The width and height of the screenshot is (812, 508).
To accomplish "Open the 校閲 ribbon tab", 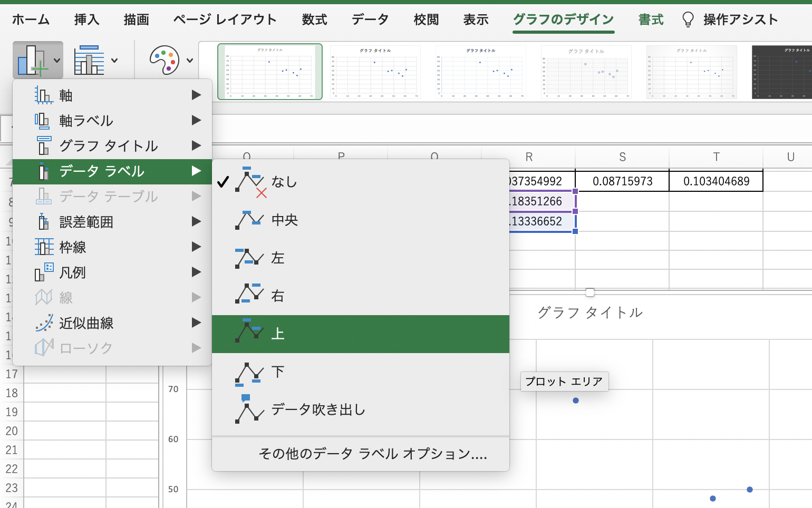I will coord(426,19).
